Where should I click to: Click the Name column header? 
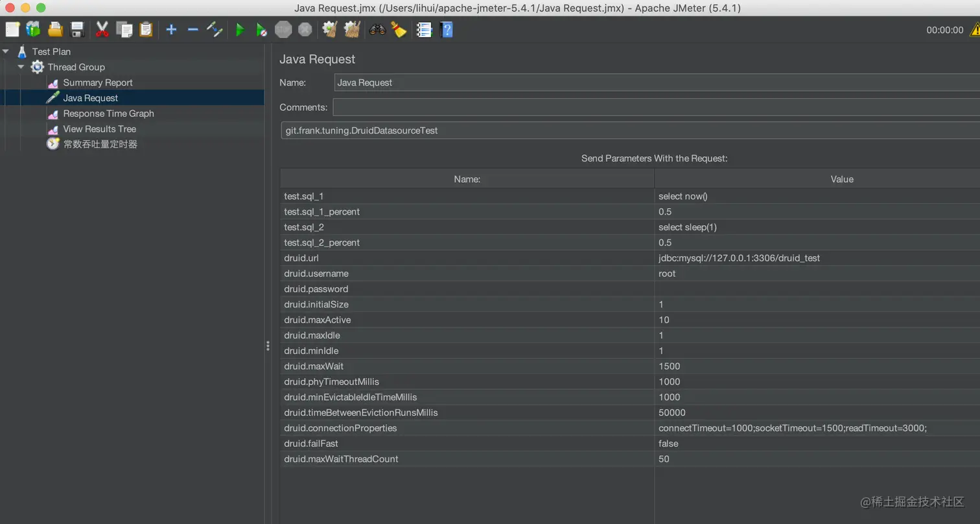tap(467, 179)
